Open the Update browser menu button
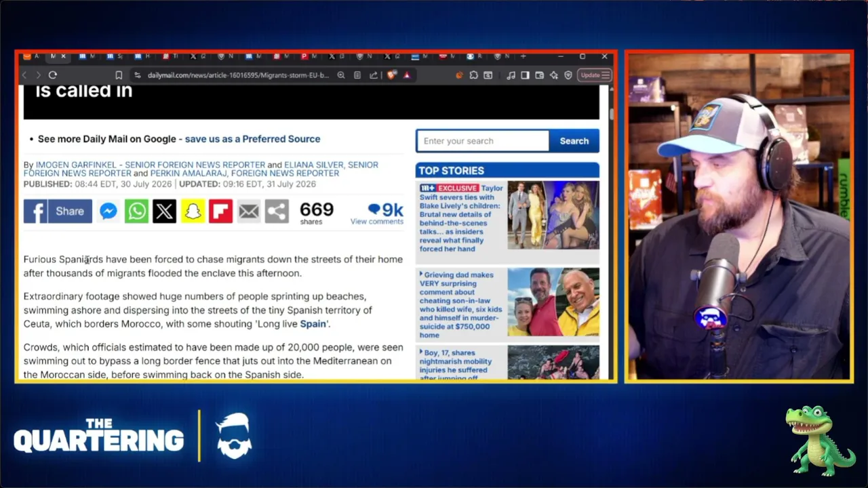 coord(595,75)
